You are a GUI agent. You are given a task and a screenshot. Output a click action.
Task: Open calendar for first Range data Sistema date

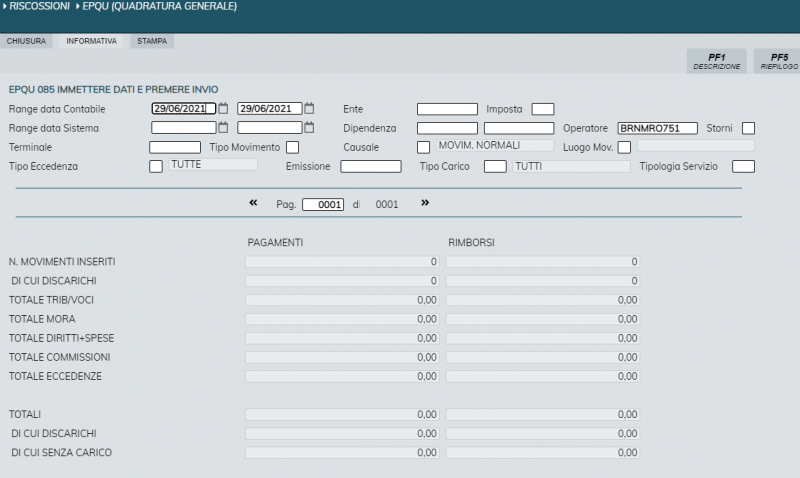pos(224,128)
